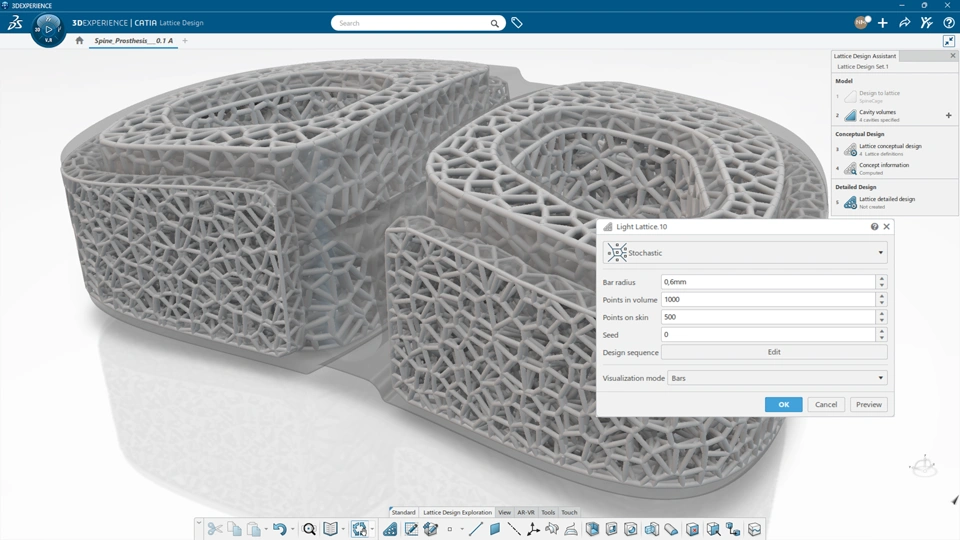
Task: Open the Paste options dropdown arrow
Action: point(266,529)
